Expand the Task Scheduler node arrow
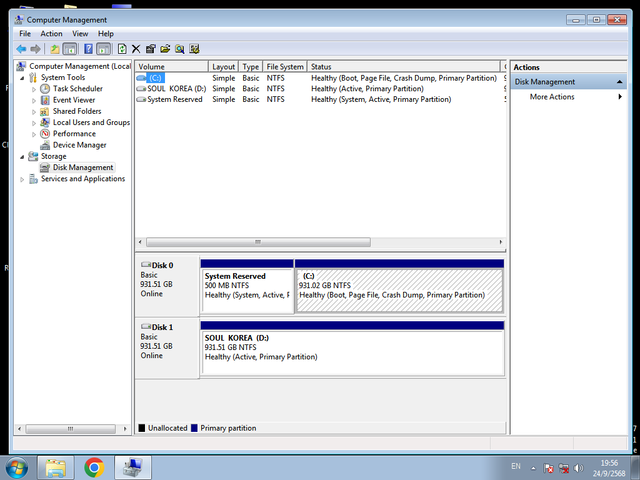Screen dimensions: 640x480 34,89
